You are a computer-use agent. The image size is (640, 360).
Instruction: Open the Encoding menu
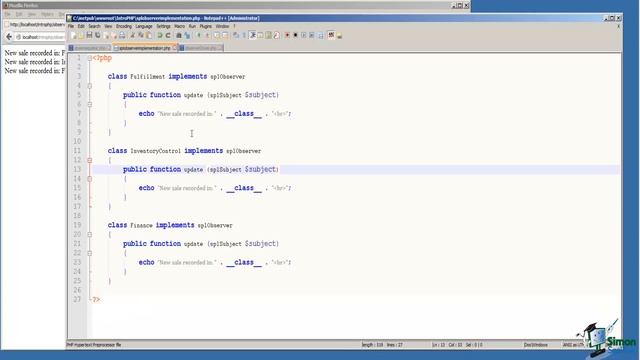click(124, 26)
